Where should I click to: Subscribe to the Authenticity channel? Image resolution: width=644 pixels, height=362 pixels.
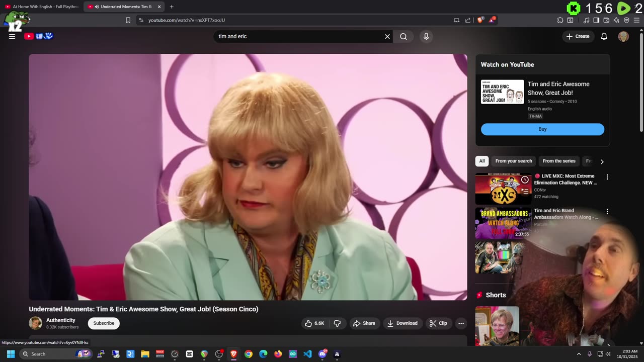[x=104, y=323]
